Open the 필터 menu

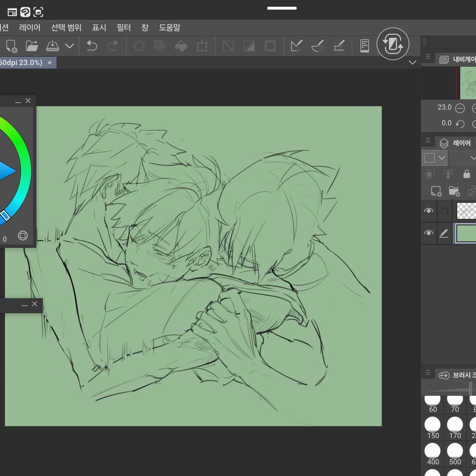click(124, 28)
